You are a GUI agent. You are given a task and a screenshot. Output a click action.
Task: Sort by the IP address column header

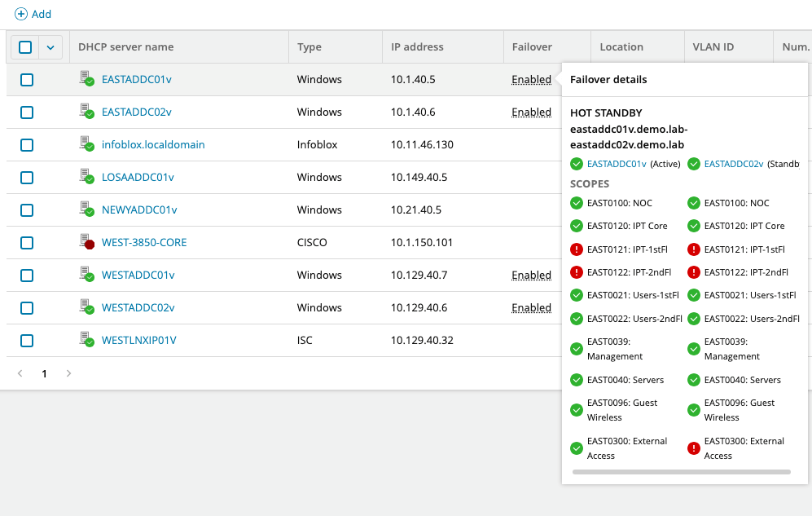click(417, 47)
